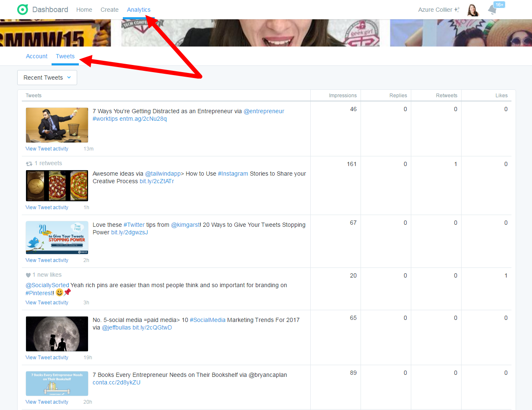
Task: Click the Replies column header
Action: tap(398, 96)
